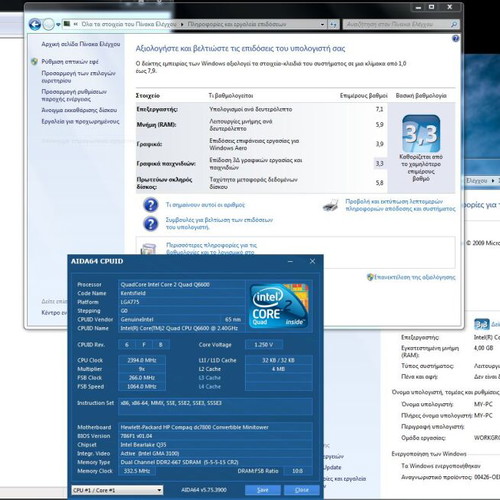
Task: Expand the address bar history dropdown arrow
Action: tap(322, 24)
